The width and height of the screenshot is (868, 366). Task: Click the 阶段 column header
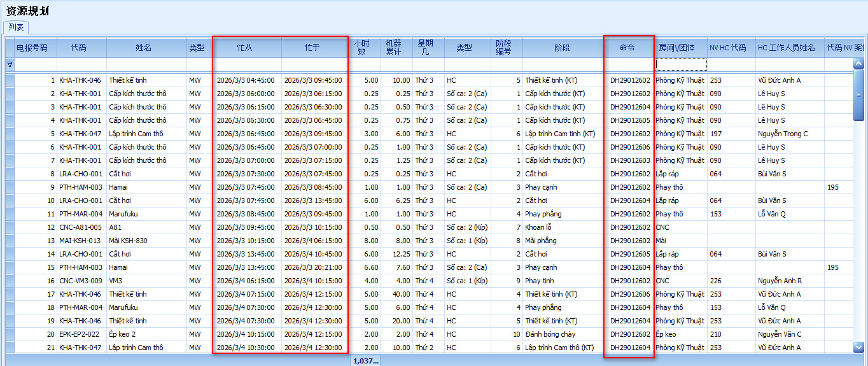coord(562,48)
